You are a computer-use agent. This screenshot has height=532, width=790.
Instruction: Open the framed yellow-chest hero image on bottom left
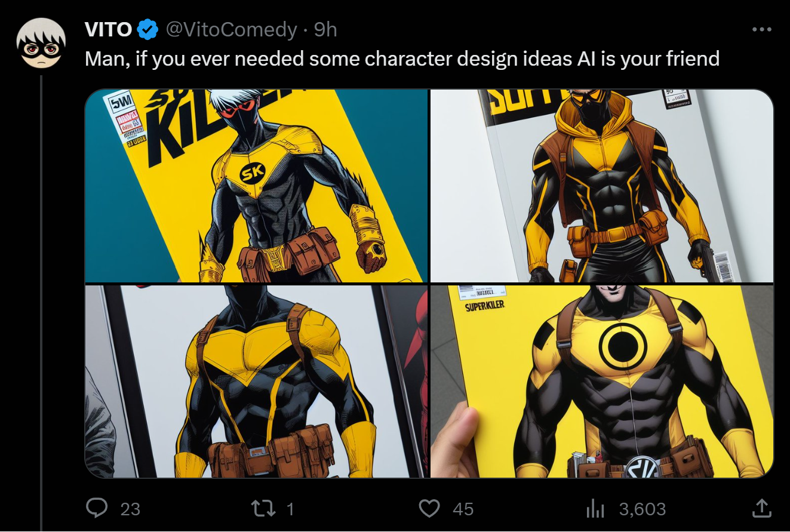click(256, 382)
